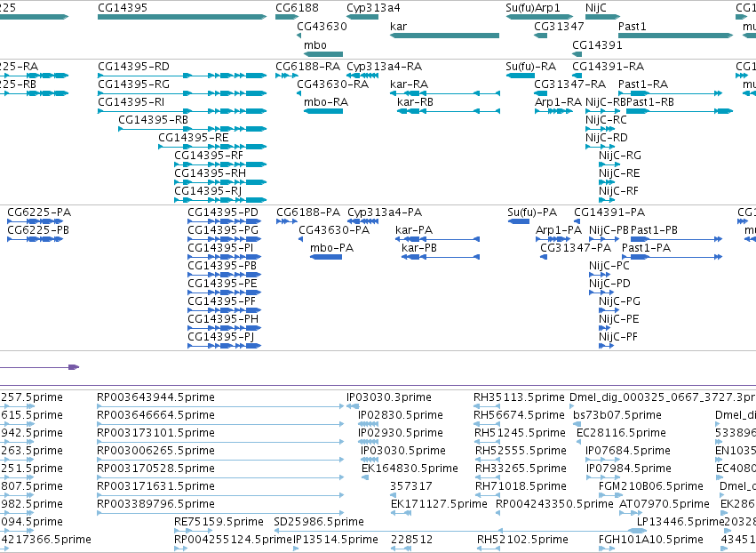756x553 pixels.
Task: Select the CG14395-PG protein label
Action: pyautogui.click(x=223, y=230)
